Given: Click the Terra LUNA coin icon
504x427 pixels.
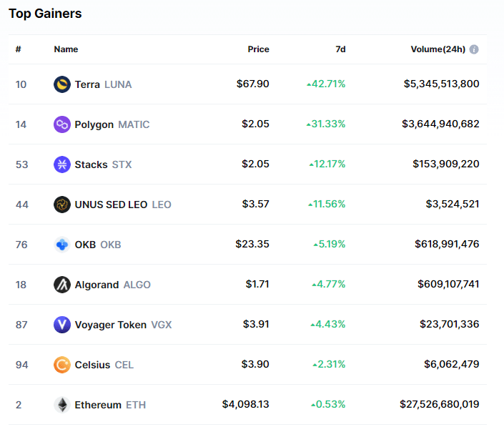Looking at the screenshot, I should click(x=62, y=84).
